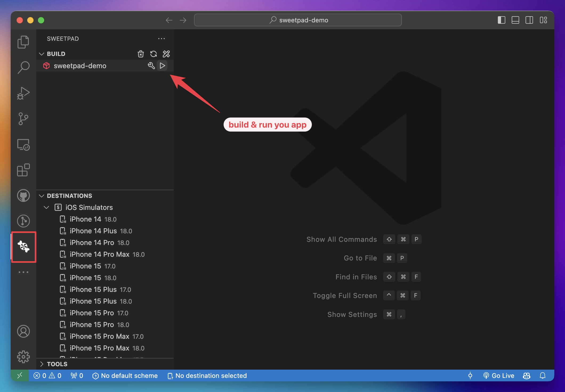Click the scheme settings icon
Screen dimensions: 565x392
point(152,66)
